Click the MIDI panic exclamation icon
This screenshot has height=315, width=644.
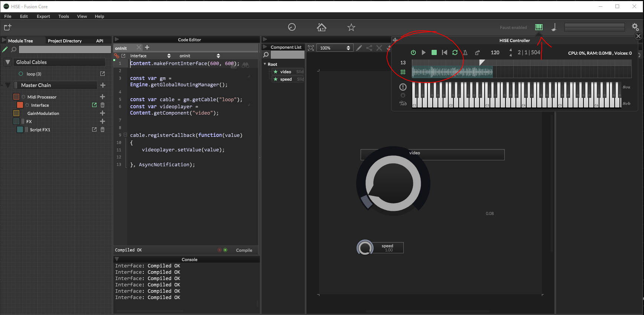click(x=403, y=87)
